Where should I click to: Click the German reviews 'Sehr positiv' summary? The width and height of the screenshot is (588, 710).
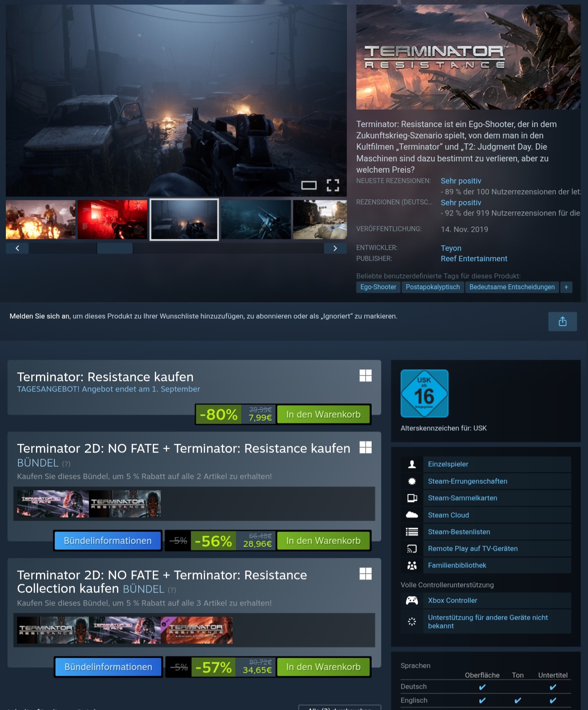[x=461, y=203]
